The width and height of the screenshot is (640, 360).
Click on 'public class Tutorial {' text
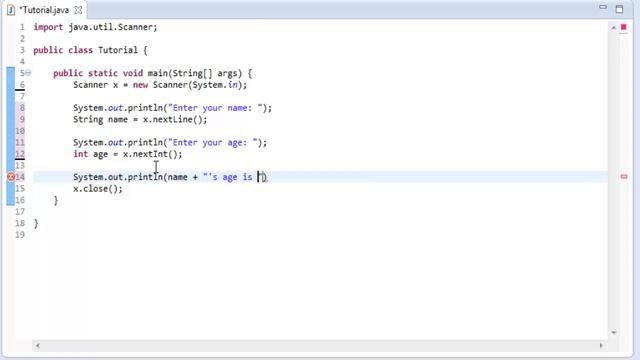[x=90, y=50]
